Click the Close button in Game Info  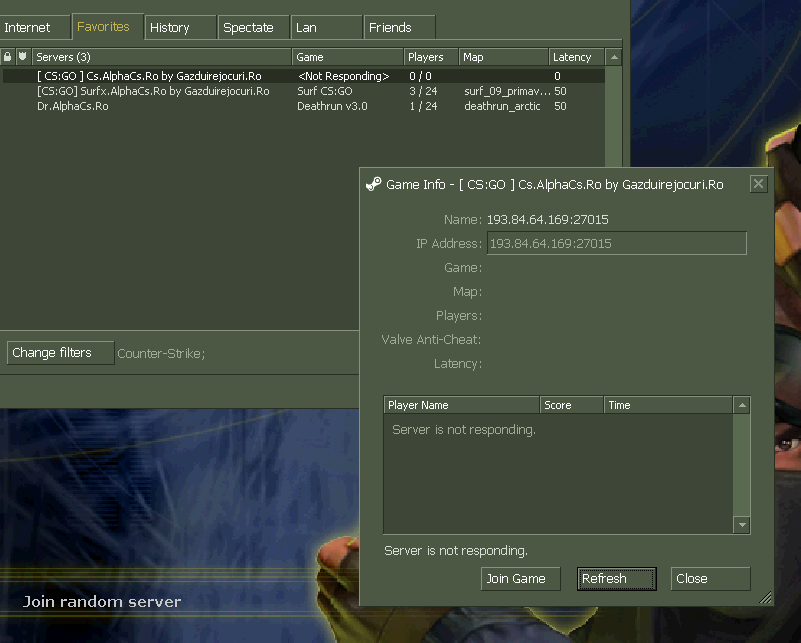tap(711, 579)
